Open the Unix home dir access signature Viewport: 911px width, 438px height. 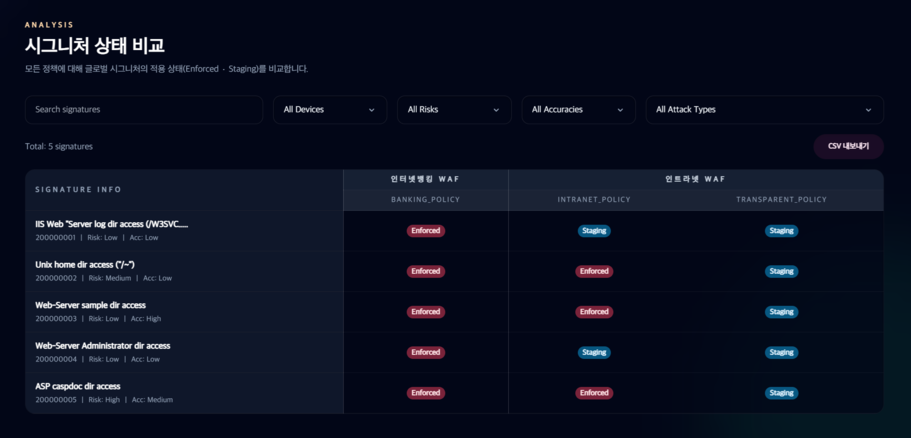tap(85, 265)
